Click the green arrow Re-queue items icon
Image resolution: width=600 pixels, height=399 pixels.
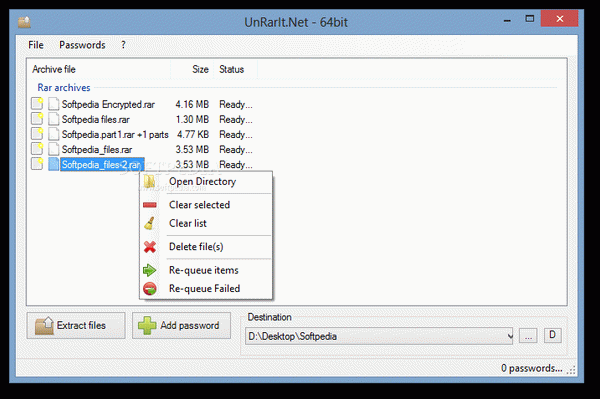pyautogui.click(x=149, y=270)
